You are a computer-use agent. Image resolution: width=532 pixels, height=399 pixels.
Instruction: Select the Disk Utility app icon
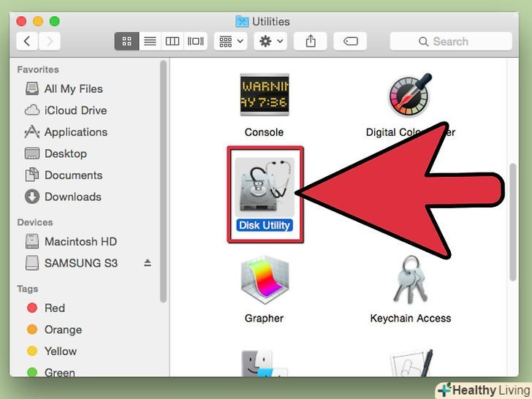(265, 187)
